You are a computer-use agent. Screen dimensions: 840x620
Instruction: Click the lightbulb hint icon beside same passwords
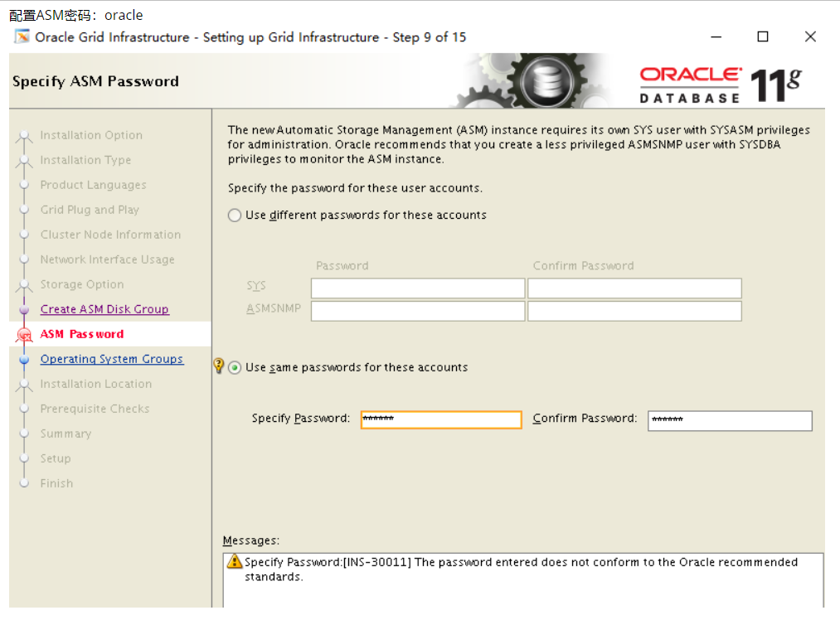(219, 366)
